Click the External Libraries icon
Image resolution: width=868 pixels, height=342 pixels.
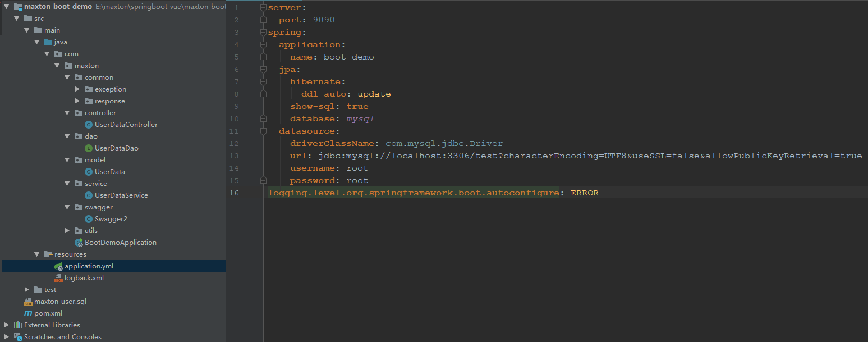[x=17, y=325]
